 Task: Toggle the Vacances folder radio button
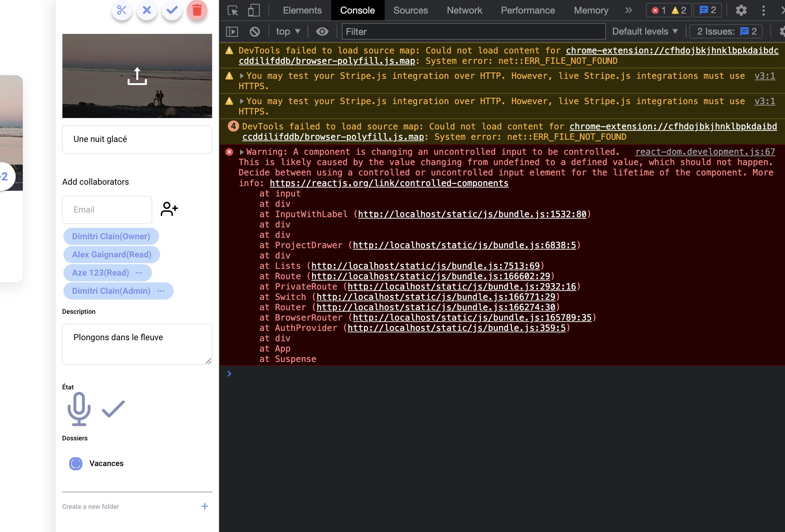pos(76,464)
